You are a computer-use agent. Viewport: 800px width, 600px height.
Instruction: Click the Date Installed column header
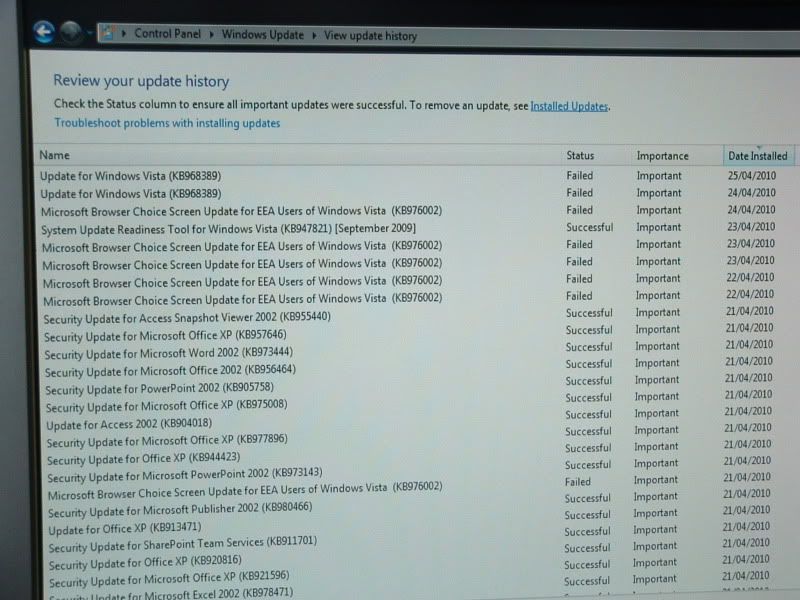click(758, 156)
